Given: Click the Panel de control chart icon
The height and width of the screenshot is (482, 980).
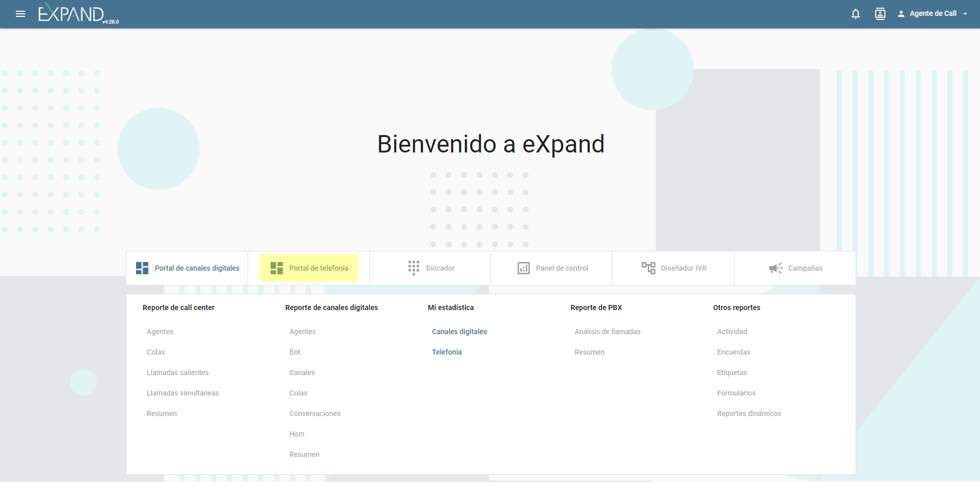Looking at the screenshot, I should pyautogui.click(x=524, y=268).
